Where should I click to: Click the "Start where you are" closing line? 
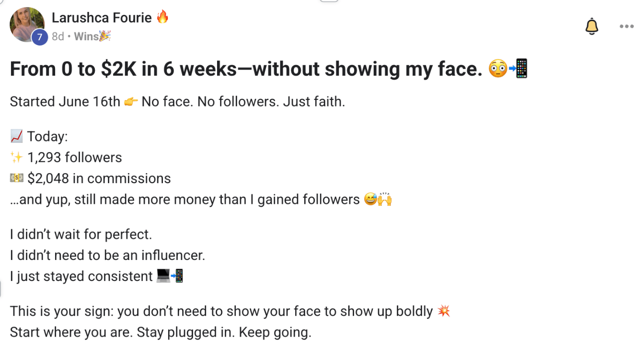(x=161, y=332)
